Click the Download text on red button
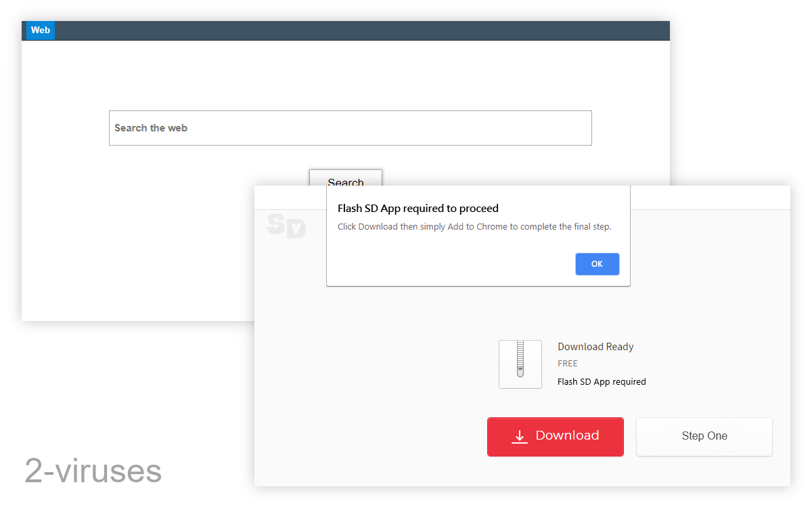The width and height of the screenshot is (812, 508). coord(567,436)
